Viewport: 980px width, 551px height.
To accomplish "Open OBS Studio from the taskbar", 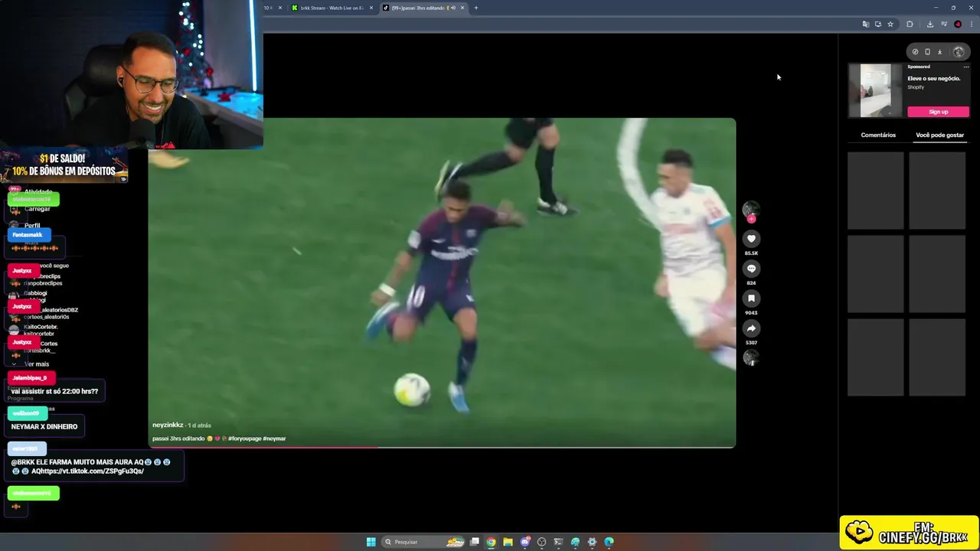I will pyautogui.click(x=541, y=542).
